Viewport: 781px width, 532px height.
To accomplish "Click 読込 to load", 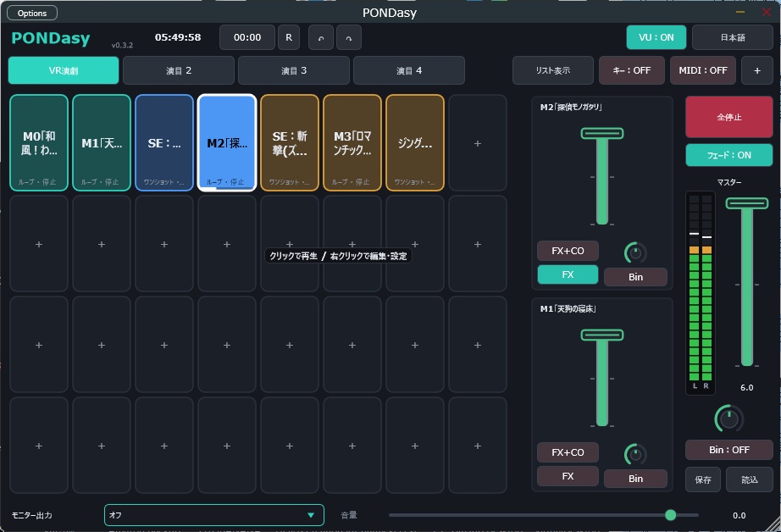I will click(750, 479).
